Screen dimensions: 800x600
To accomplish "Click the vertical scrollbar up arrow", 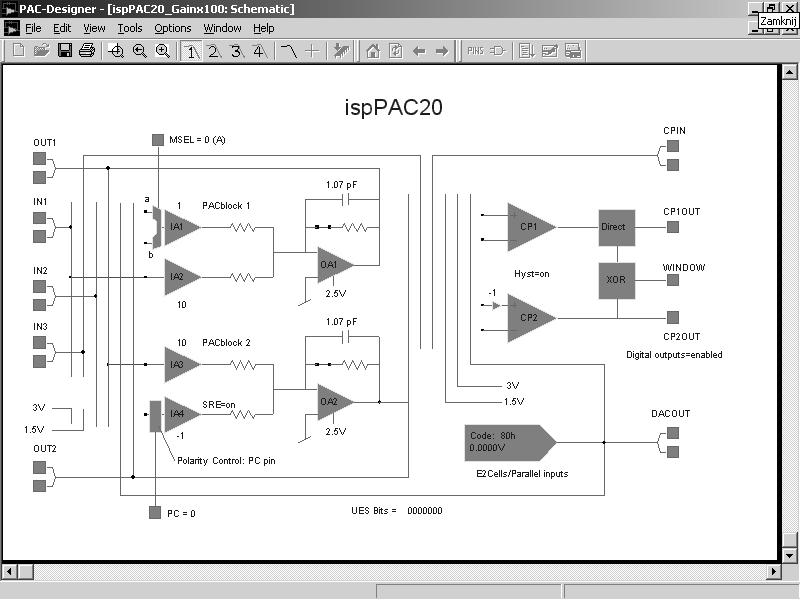I will [789, 72].
